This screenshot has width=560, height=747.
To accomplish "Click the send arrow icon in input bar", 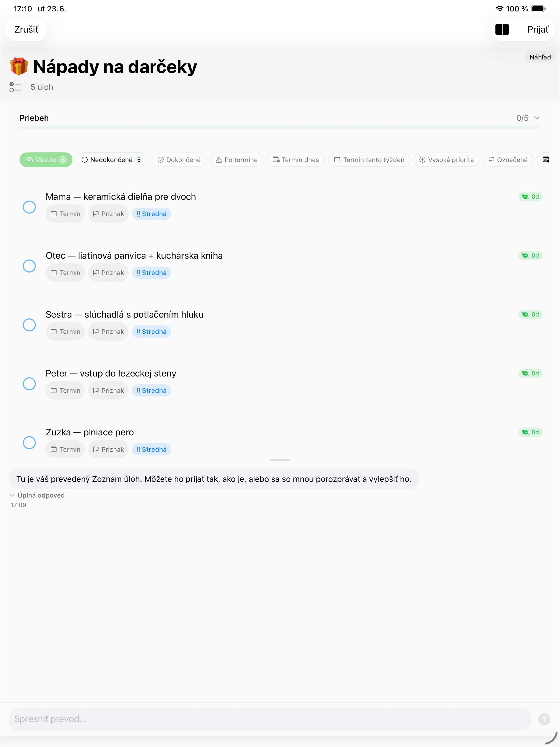I will pos(544,719).
